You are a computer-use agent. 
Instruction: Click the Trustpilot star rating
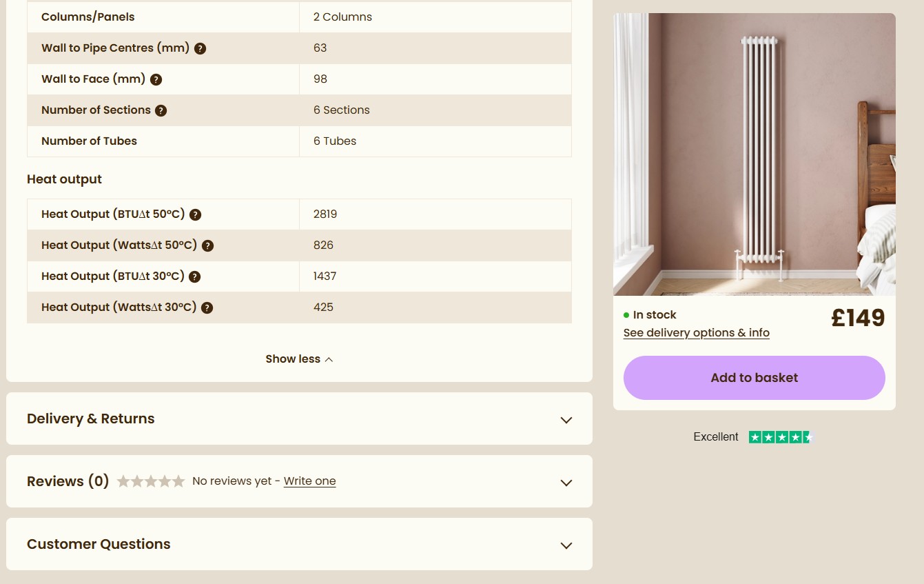click(x=781, y=437)
